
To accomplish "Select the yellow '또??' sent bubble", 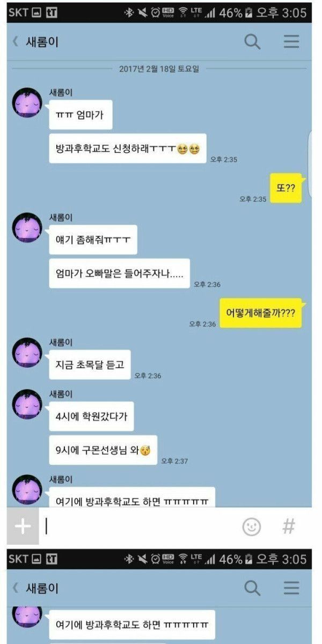I will [286, 188].
